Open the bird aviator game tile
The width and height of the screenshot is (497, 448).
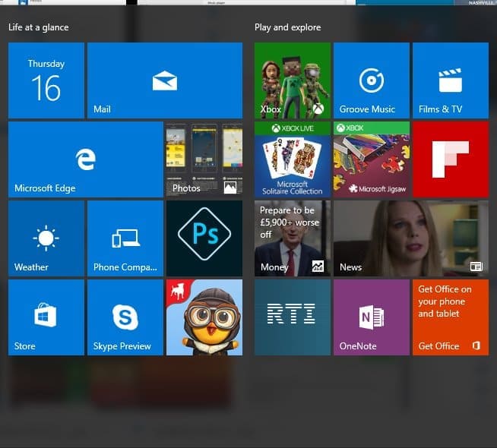point(204,317)
